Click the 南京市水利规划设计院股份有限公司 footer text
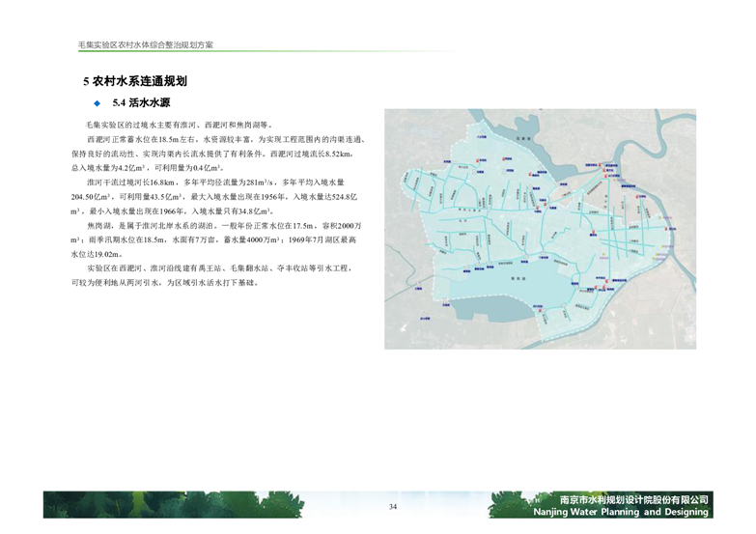756x534 pixels. coord(634,499)
